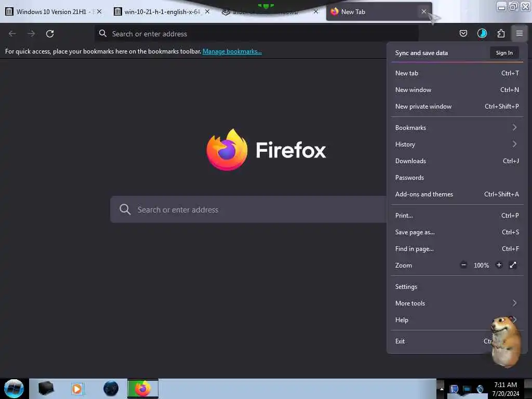Open the Manage bookmarks... link
The image size is (532, 399).
point(232,51)
